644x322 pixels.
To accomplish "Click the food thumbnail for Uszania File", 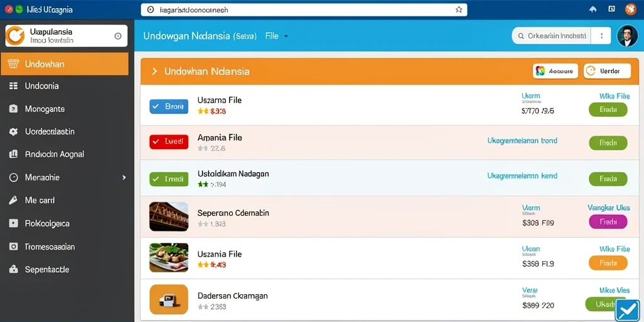I will pyautogui.click(x=169, y=257).
